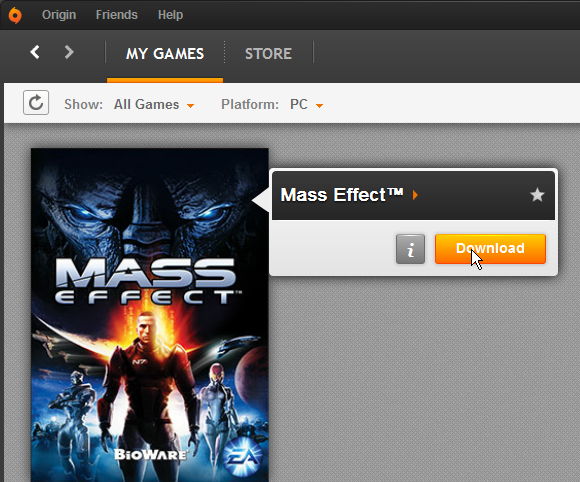Click the Origin flame logo icon
The image size is (580, 482).
point(15,15)
